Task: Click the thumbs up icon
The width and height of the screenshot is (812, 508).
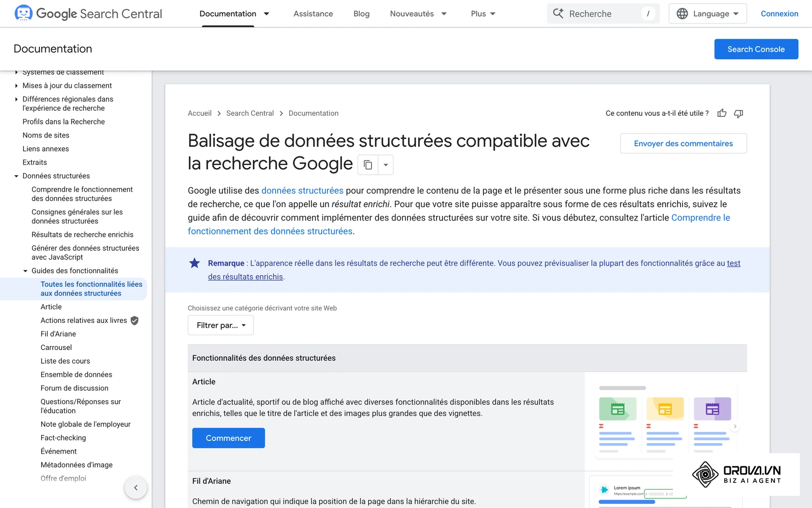Action: point(722,113)
